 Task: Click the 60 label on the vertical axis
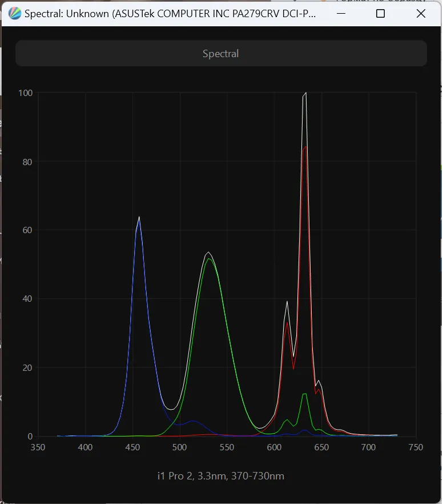(27, 230)
